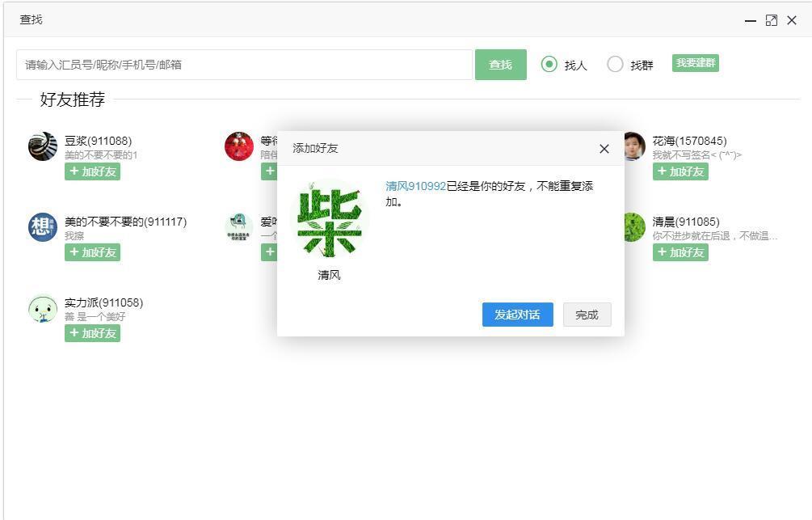View 清风's 柴 avatar in the dialog

328,219
